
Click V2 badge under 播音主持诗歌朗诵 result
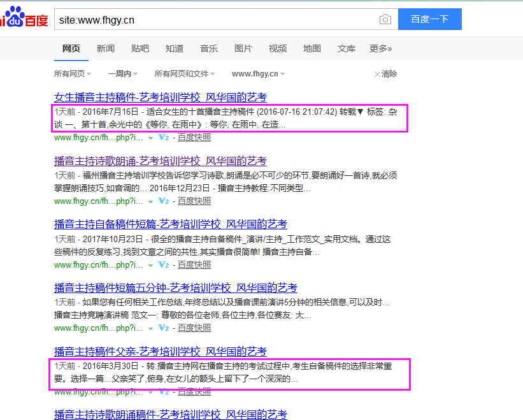pos(163,201)
